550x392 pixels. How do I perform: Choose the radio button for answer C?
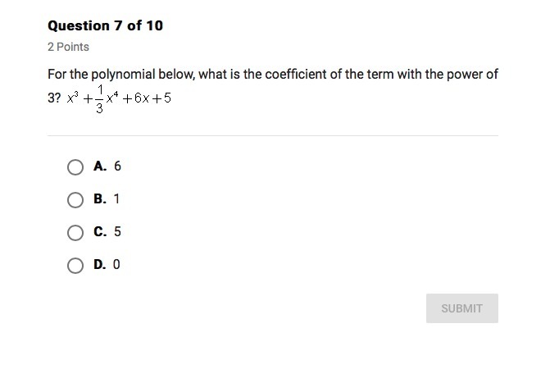[75, 232]
